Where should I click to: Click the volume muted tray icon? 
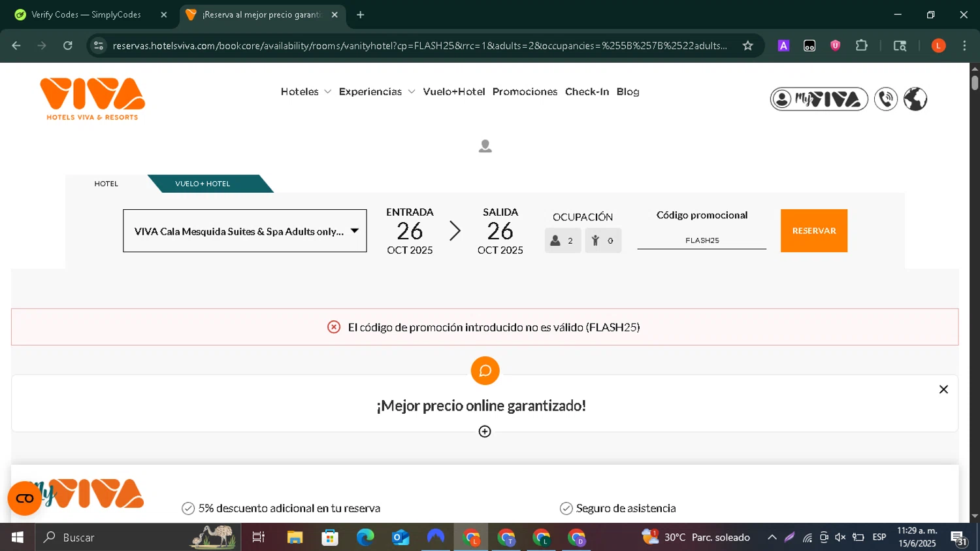coord(841,537)
